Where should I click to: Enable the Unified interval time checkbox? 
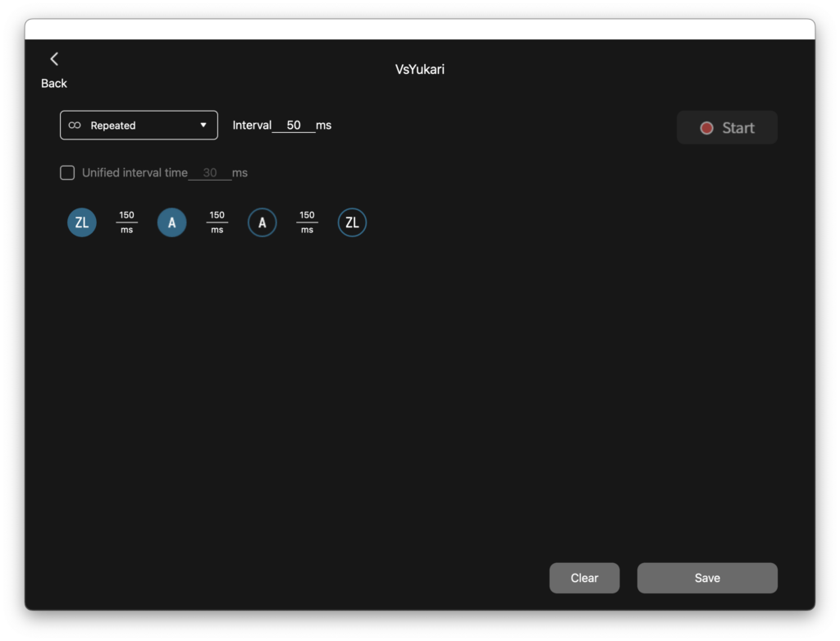(x=67, y=172)
